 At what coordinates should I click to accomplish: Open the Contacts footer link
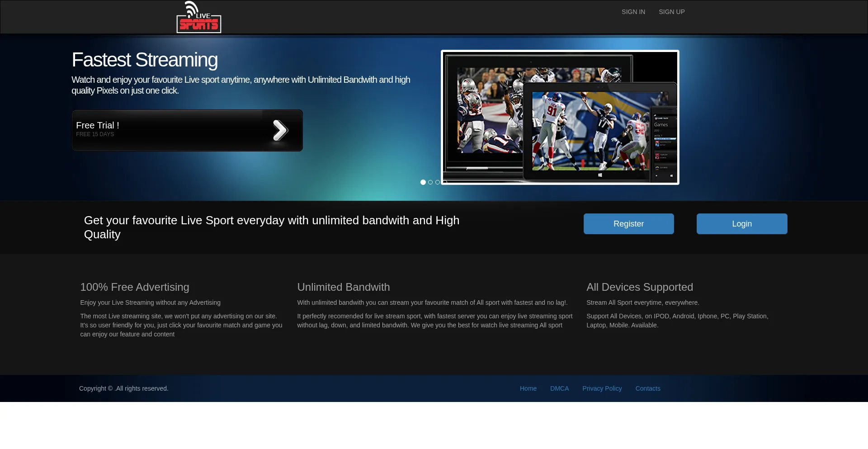point(647,388)
